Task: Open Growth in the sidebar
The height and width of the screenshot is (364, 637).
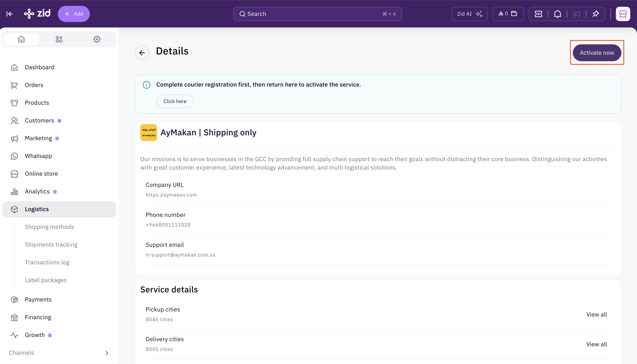Action: 59,335
